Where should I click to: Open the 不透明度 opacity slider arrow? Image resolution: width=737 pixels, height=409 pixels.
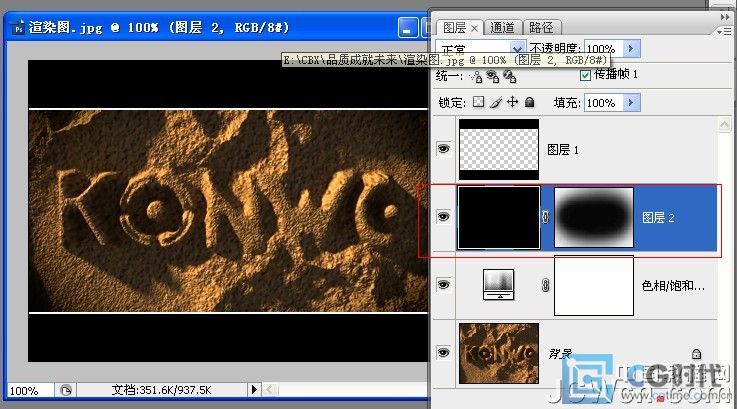pos(631,48)
